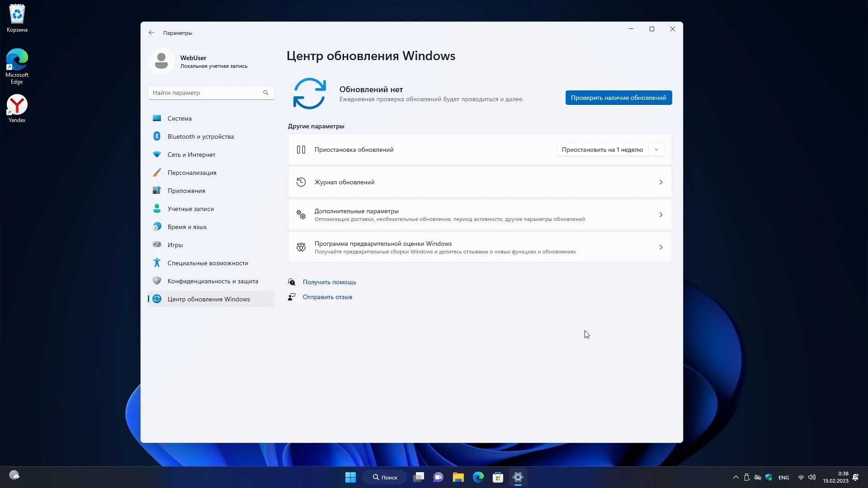Expand the pause updates duration dropdown
868x488 pixels.
click(656, 150)
